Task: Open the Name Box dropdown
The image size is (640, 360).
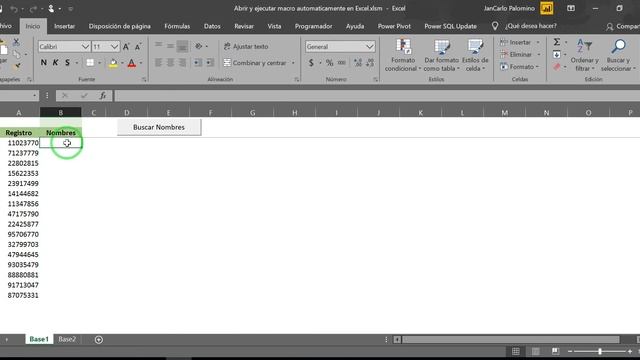Action: [34, 96]
